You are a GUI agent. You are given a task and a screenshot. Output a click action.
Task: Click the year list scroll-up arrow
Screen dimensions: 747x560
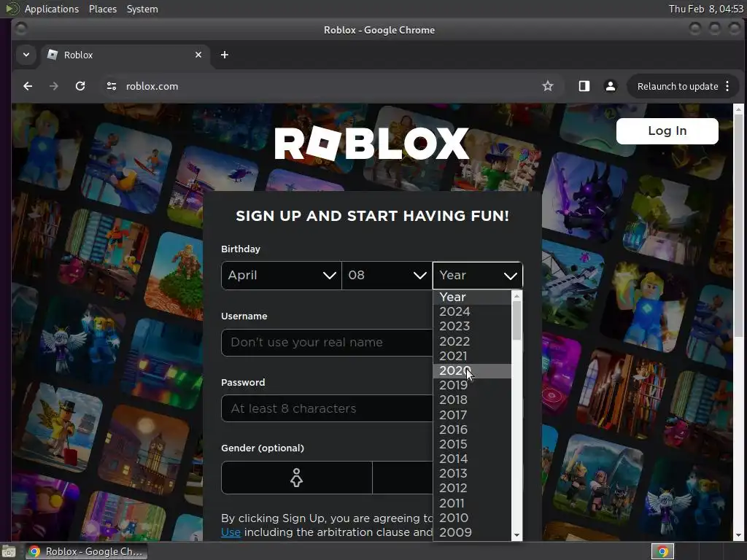pyautogui.click(x=516, y=296)
